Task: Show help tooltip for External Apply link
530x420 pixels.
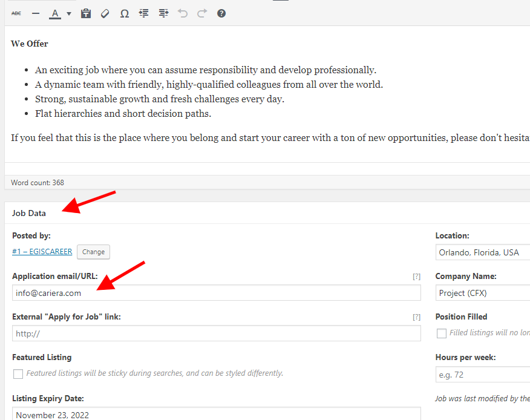Action: tap(416, 317)
